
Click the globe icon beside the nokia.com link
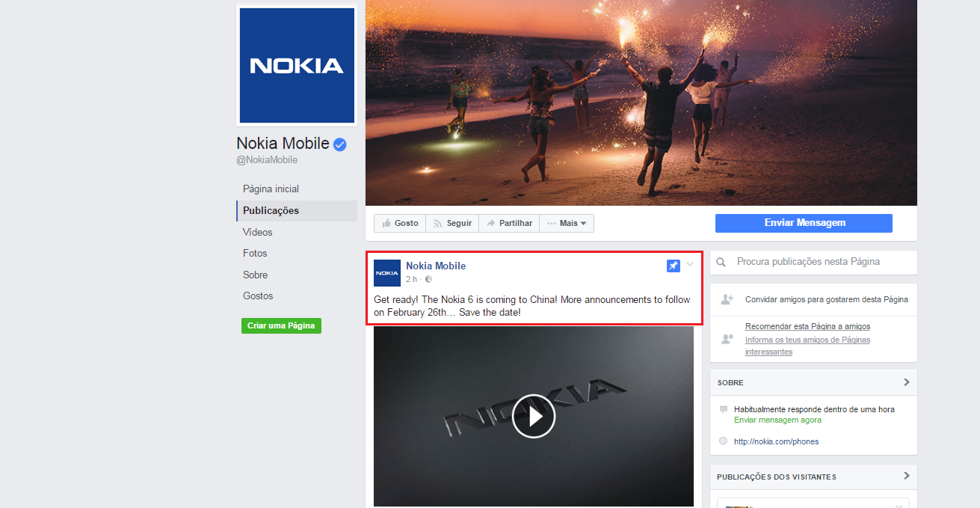tap(723, 441)
